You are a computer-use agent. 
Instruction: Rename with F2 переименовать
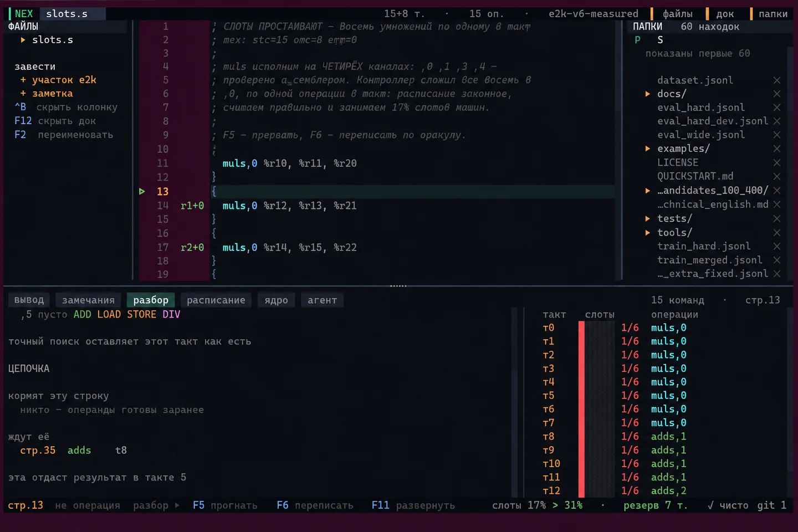[64, 135]
